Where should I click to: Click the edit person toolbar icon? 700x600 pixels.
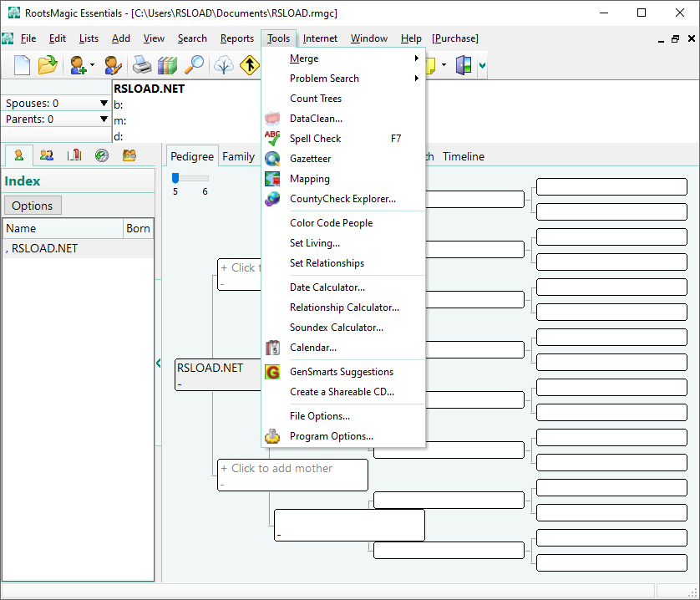click(x=113, y=65)
